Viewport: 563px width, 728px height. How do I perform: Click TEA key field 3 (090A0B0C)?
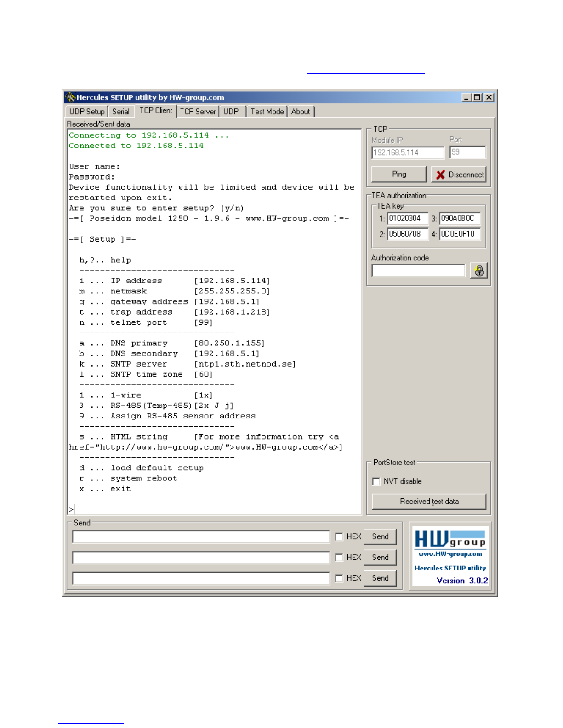coord(460,219)
